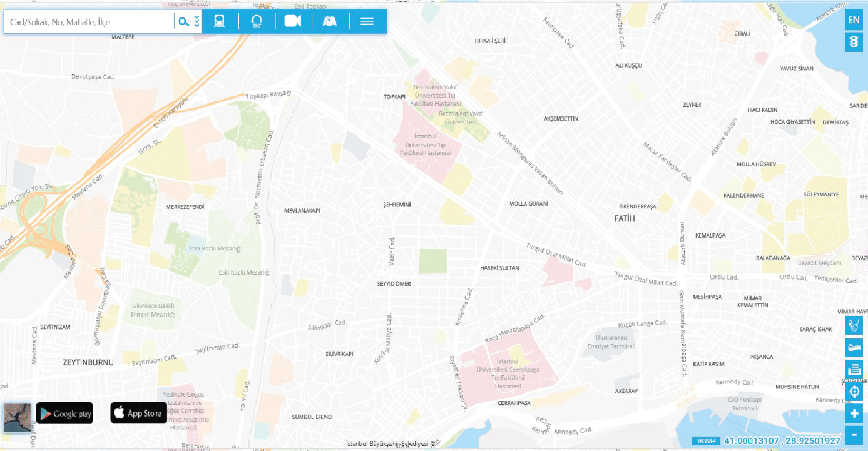Click the CİBALİ neighborhood label

click(x=742, y=34)
